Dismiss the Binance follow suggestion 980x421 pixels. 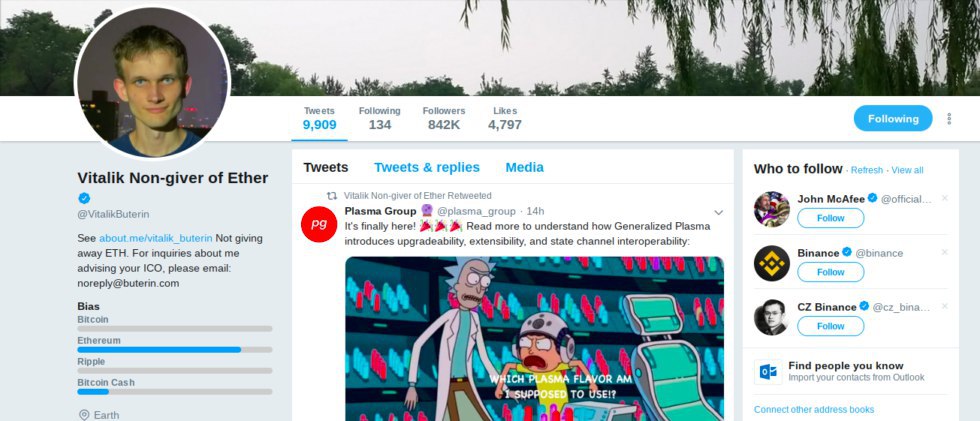coord(944,252)
